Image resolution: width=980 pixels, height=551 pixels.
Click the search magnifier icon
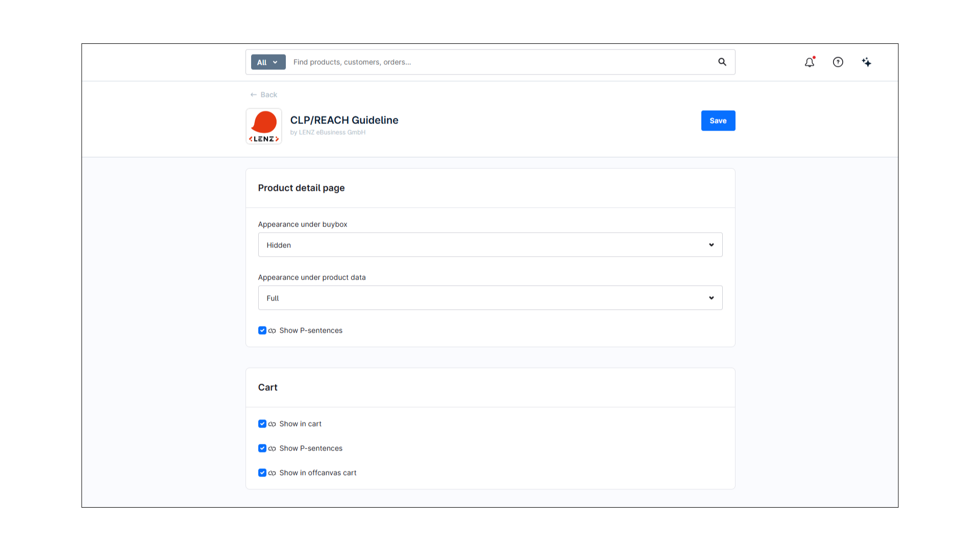point(722,62)
